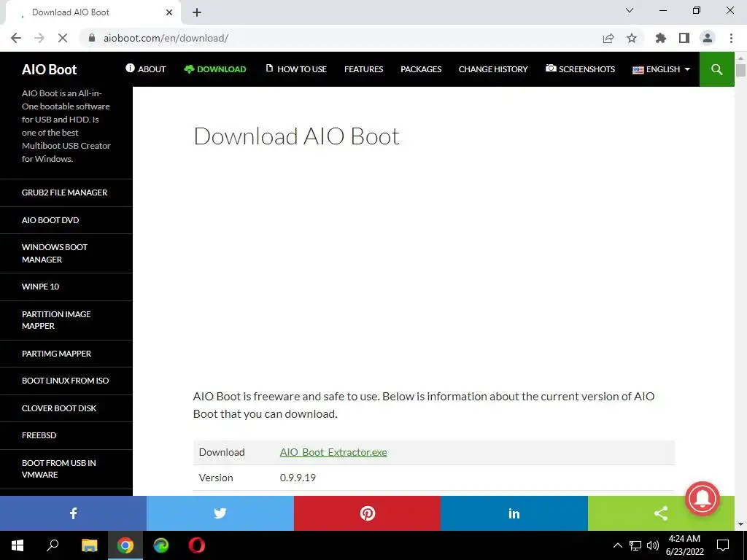This screenshot has height=560, width=747.
Task: Open the Chrome three-dot menu
Action: pyautogui.click(x=731, y=38)
